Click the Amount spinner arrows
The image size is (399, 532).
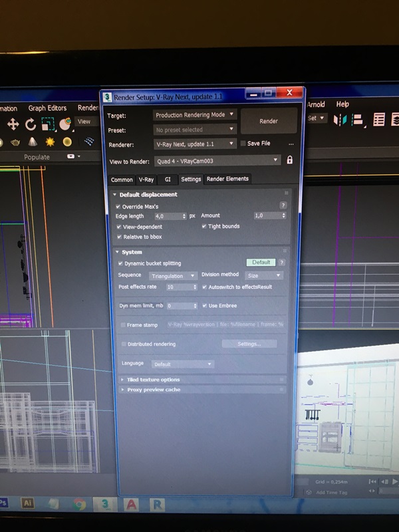pyautogui.click(x=284, y=215)
